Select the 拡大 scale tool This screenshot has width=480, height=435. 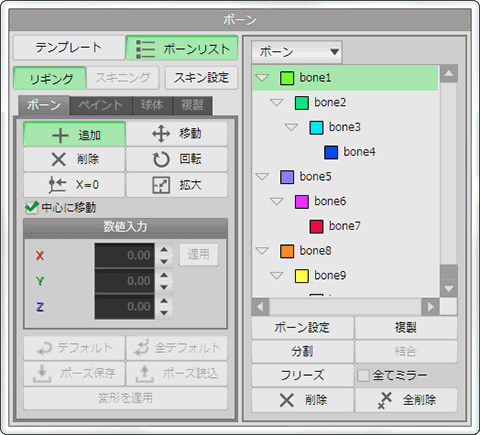tap(177, 185)
